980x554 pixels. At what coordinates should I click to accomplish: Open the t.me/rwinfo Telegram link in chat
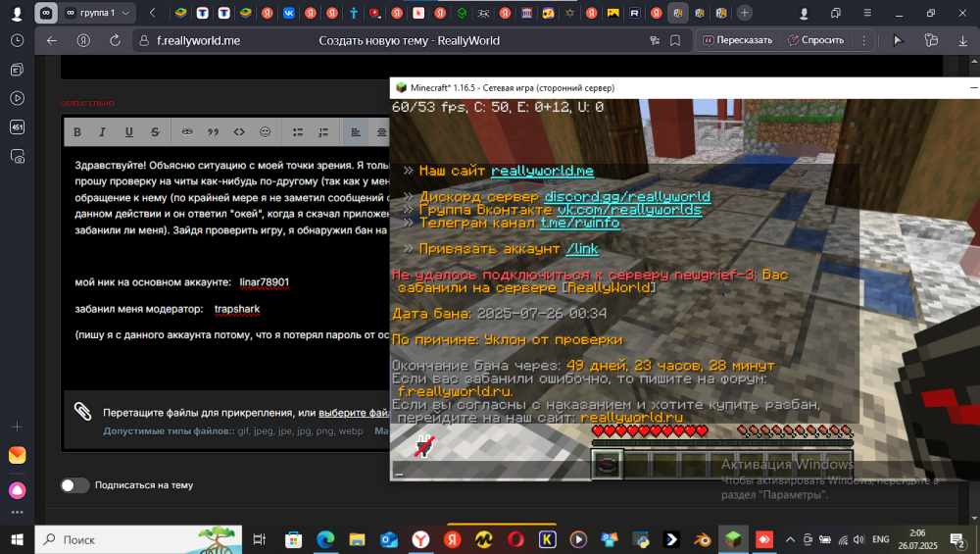pyautogui.click(x=580, y=224)
